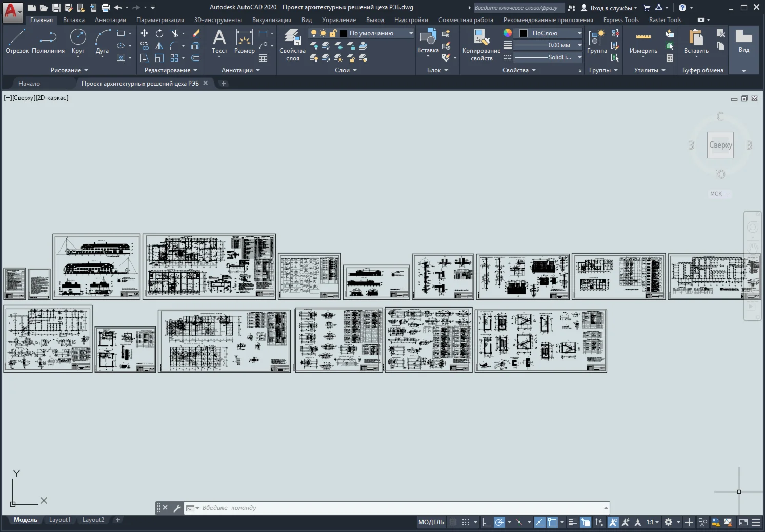This screenshot has height=532, width=765.
Task: Open the МСК coordinate system menu
Action: (719, 194)
